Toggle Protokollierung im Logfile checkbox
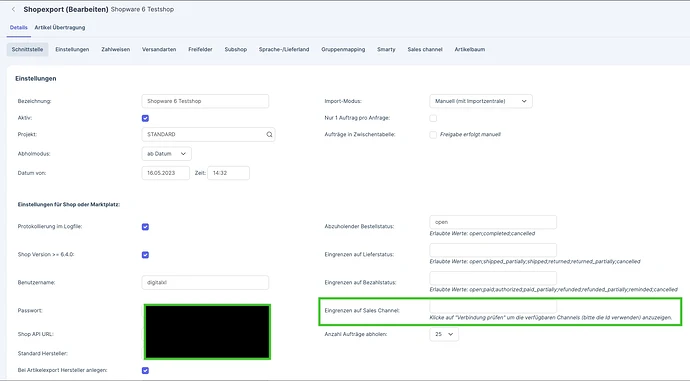 pos(145,227)
